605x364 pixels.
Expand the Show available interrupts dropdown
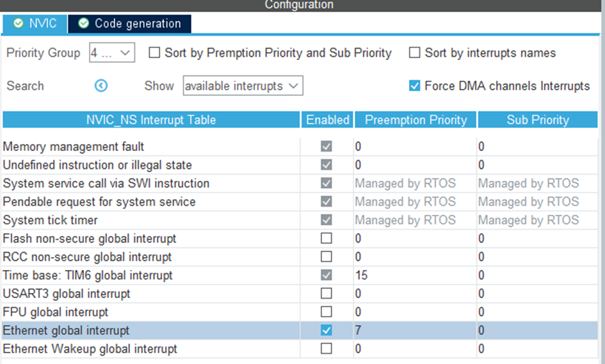tap(243, 86)
